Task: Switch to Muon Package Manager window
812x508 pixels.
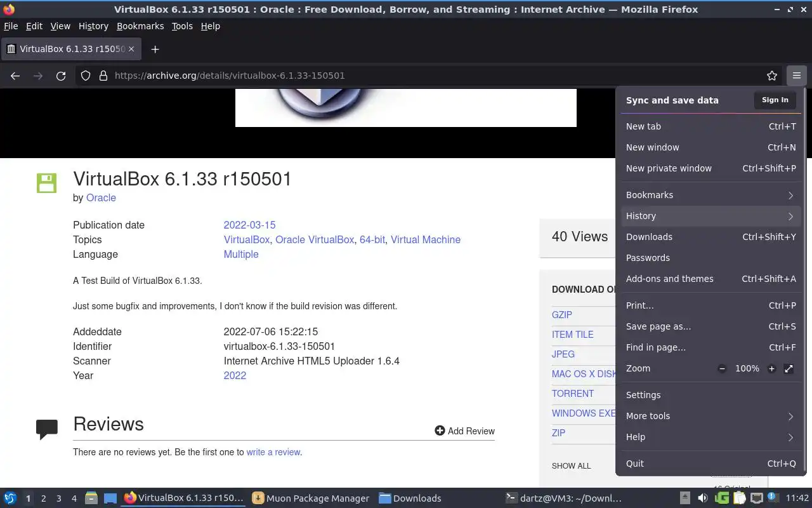Action: (310, 498)
